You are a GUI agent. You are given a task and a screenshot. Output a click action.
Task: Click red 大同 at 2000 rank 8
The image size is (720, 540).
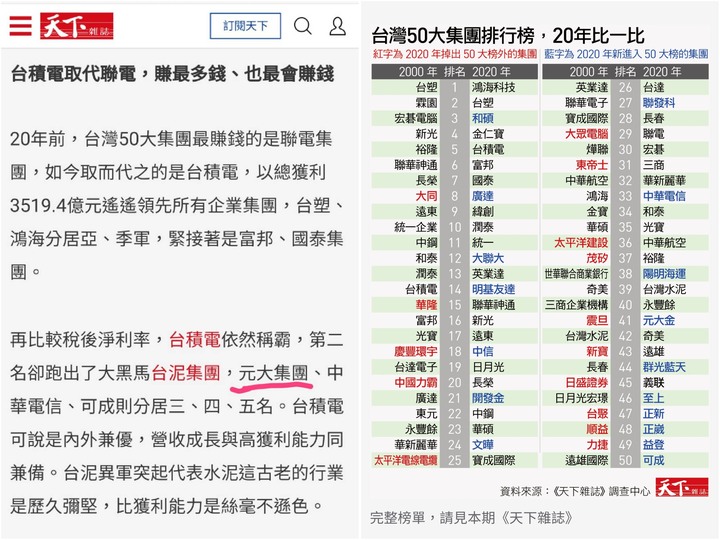[427, 196]
